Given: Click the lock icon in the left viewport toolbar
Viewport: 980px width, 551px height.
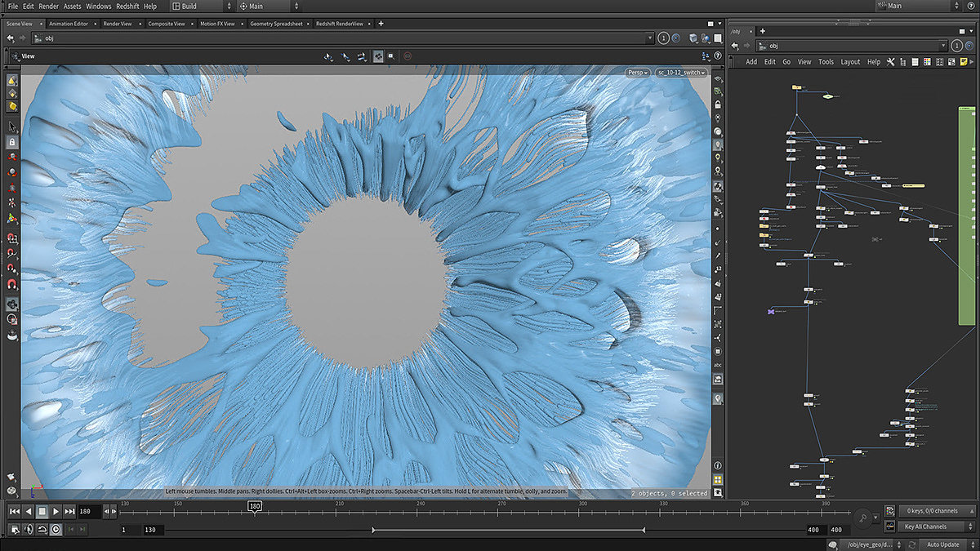Looking at the screenshot, I should pos(12,141).
